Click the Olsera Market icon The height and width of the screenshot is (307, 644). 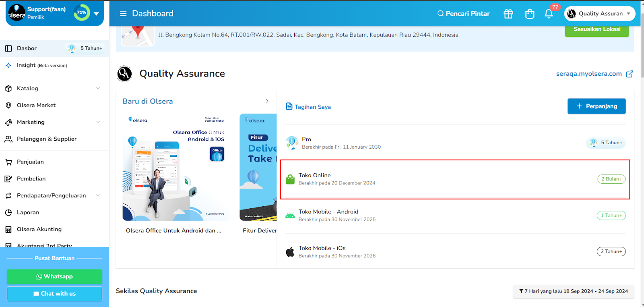[8, 106]
